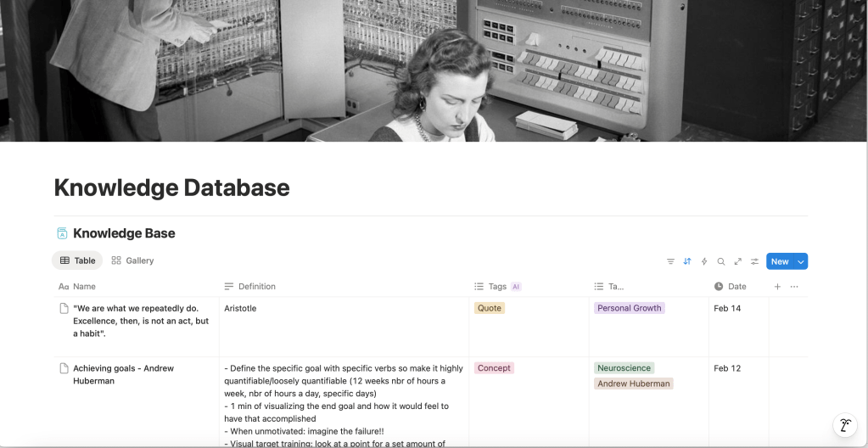Click the green Neuroscience tag
The height and width of the screenshot is (448, 868).
(624, 368)
